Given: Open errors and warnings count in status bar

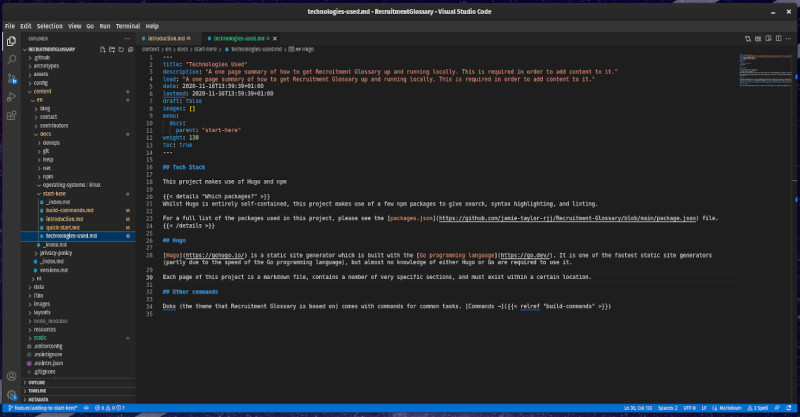Looking at the screenshot, I should [x=110, y=408].
